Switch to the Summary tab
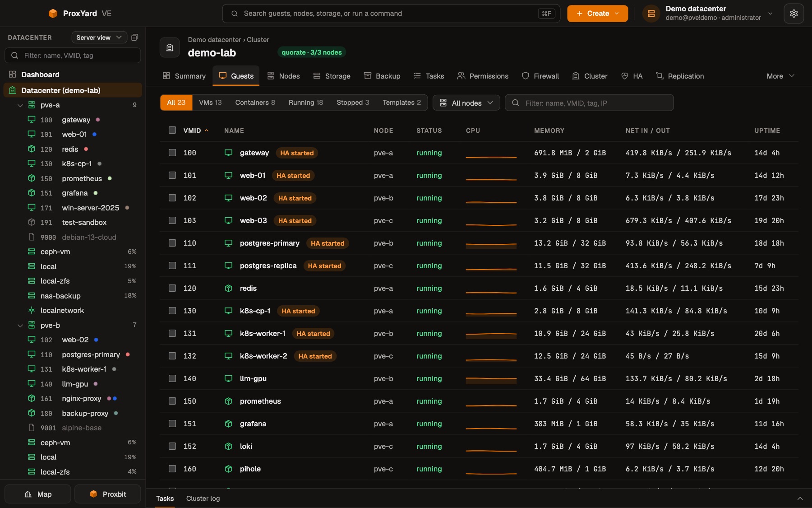This screenshot has height=508, width=812. click(x=184, y=76)
